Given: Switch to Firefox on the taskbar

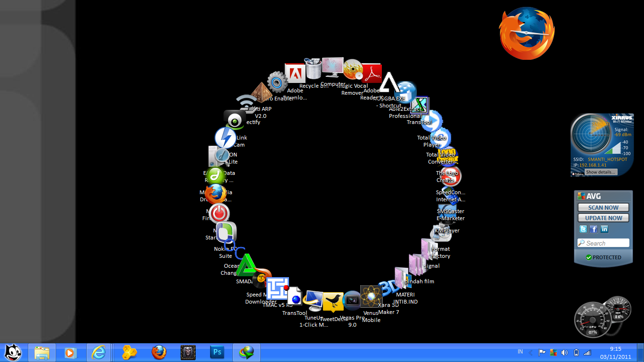Looking at the screenshot, I should tap(159, 352).
